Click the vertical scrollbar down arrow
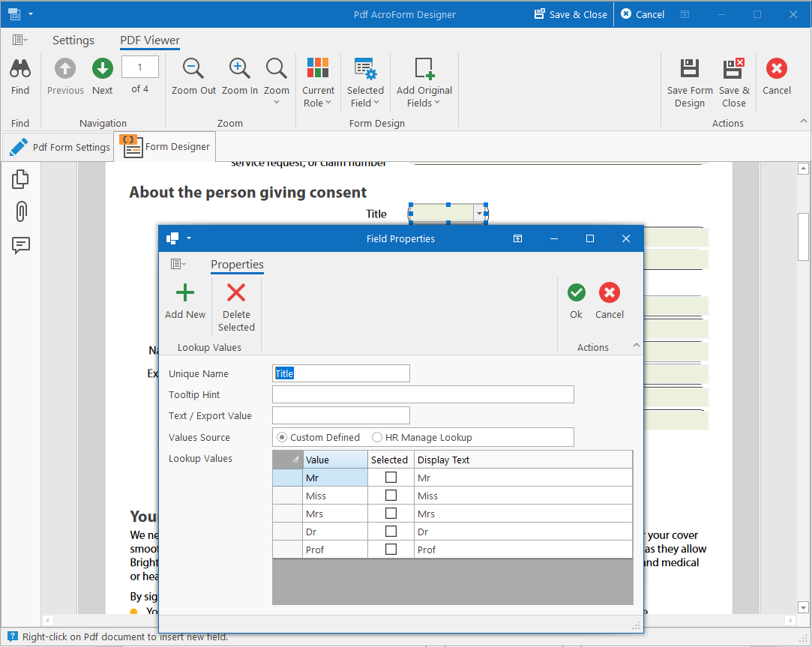 tap(803, 607)
